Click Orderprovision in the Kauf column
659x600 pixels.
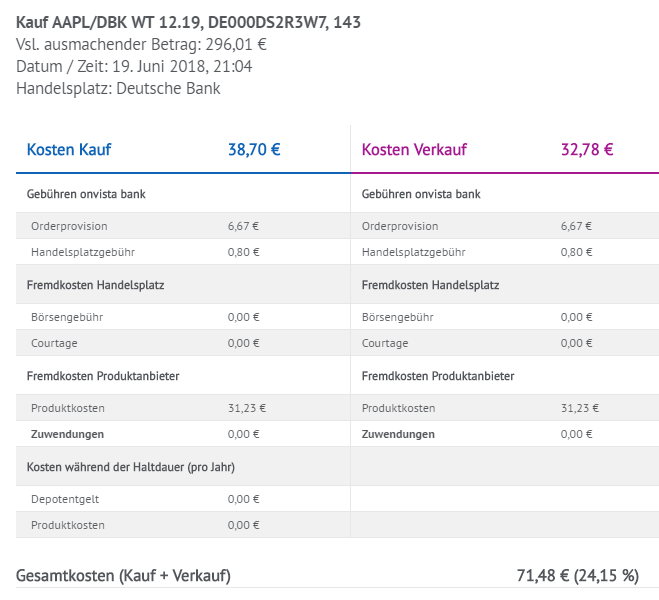point(69,226)
